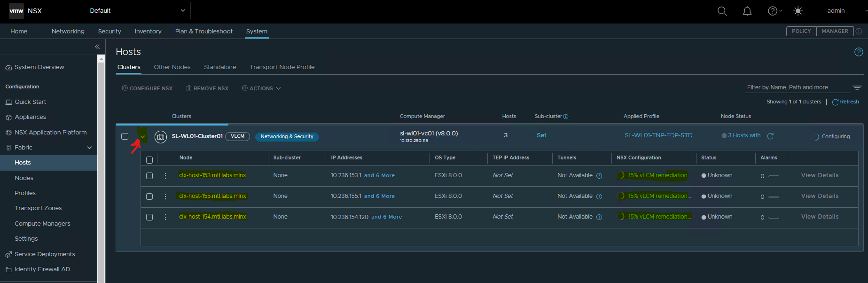Screen dimensions: 868x283
Task: Open the clx-host-155 row actions menu dots
Action: (165, 196)
